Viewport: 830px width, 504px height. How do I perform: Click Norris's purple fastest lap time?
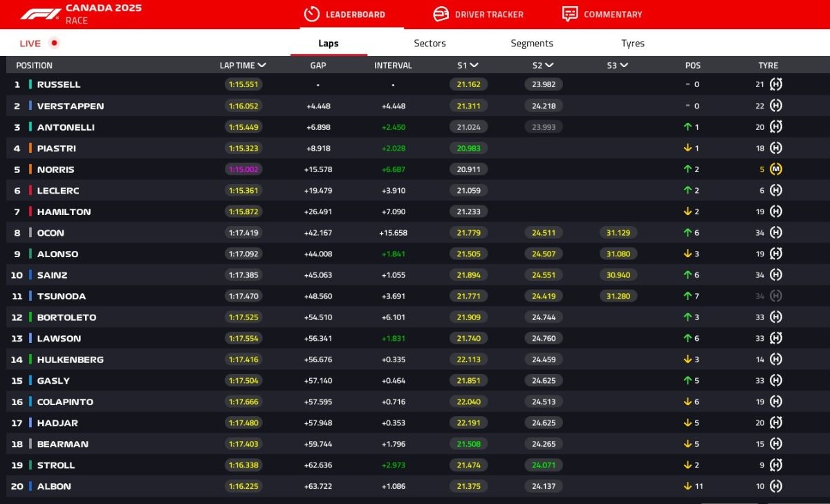coord(244,169)
